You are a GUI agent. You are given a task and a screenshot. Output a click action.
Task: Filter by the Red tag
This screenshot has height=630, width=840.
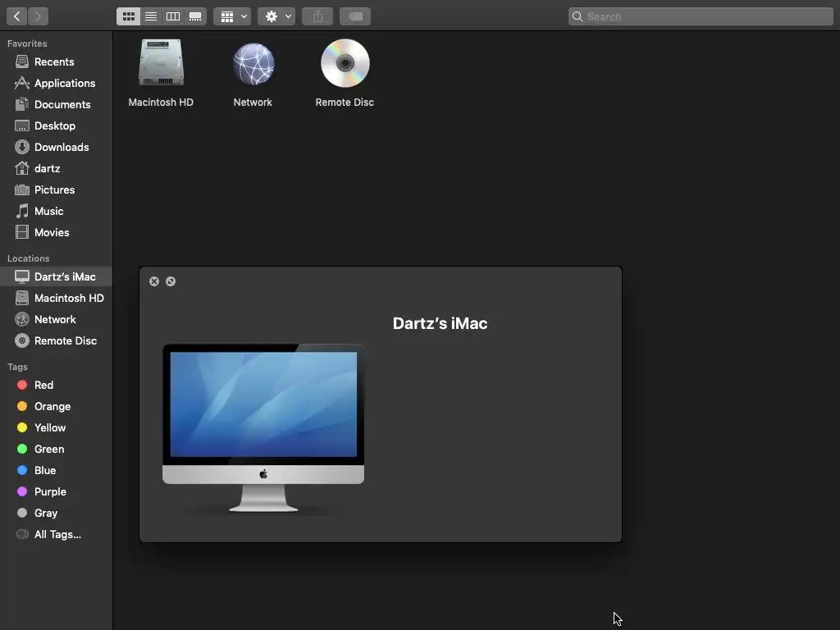point(57,386)
